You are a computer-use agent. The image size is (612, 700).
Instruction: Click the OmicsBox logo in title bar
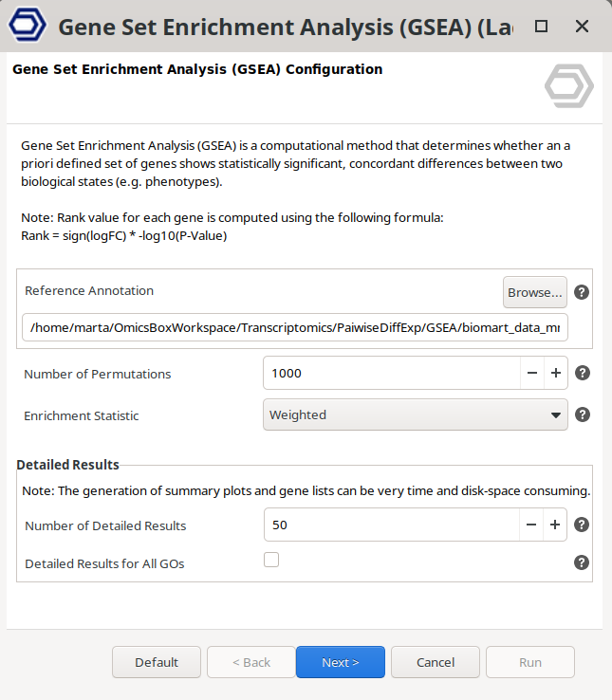pos(27,27)
